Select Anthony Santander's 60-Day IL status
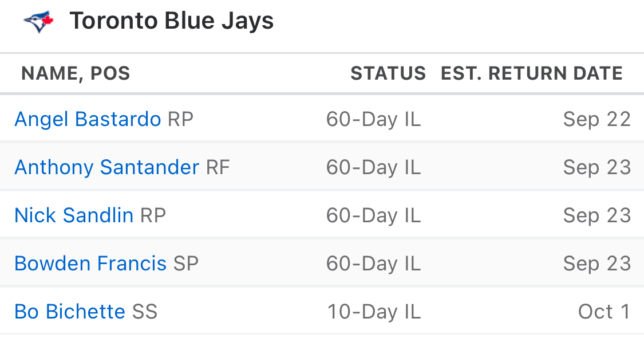 pos(373,167)
